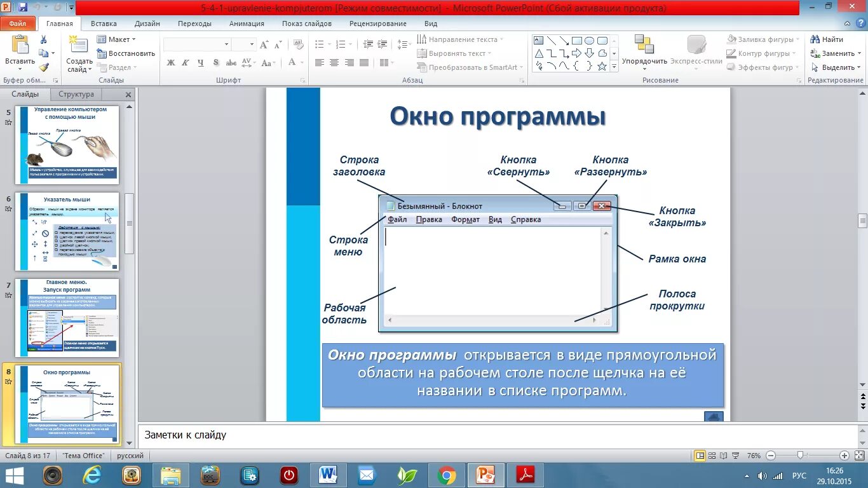Click the Упорядочить arrange icon

tap(644, 44)
